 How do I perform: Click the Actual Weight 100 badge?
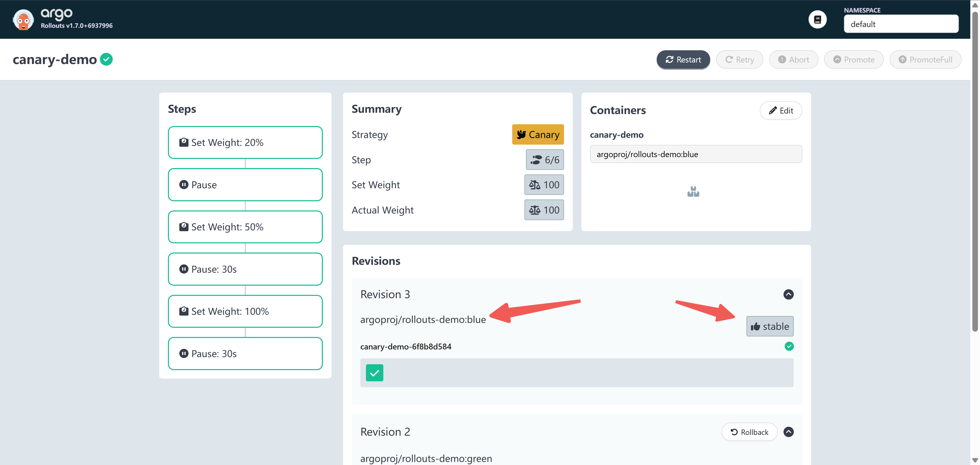pos(544,210)
